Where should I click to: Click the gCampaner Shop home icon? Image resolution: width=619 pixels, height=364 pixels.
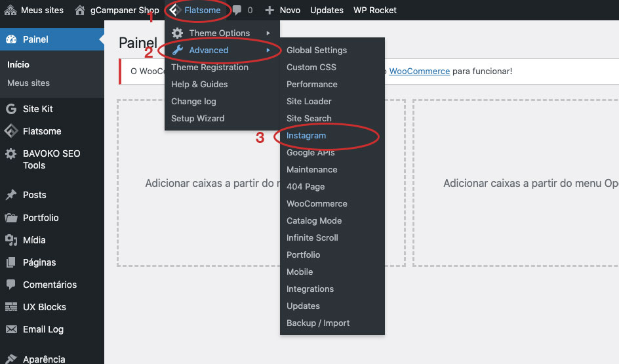(80, 10)
